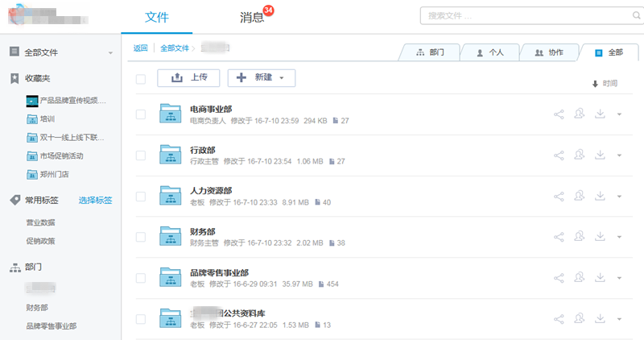Screen dimensions: 644x340
Task: Expand 全部文件 sidebar dropdown arrow
Action: click(x=110, y=53)
